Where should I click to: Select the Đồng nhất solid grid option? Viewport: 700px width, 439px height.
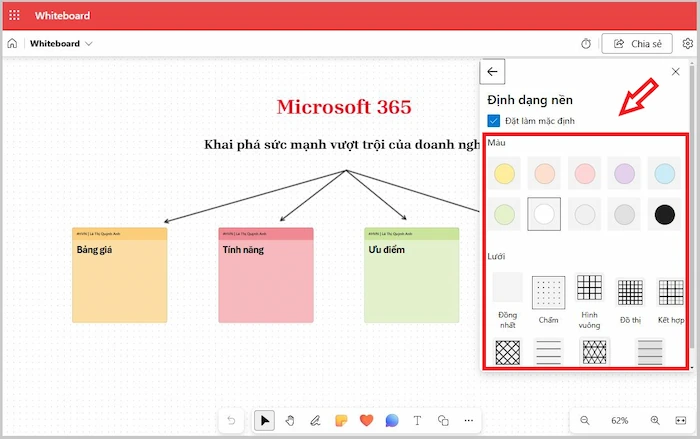[x=508, y=288]
